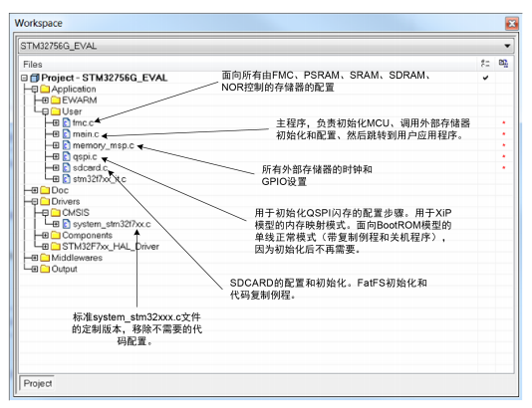Select the qspi.c source file icon
This screenshot has height=408, width=532.
67,156
